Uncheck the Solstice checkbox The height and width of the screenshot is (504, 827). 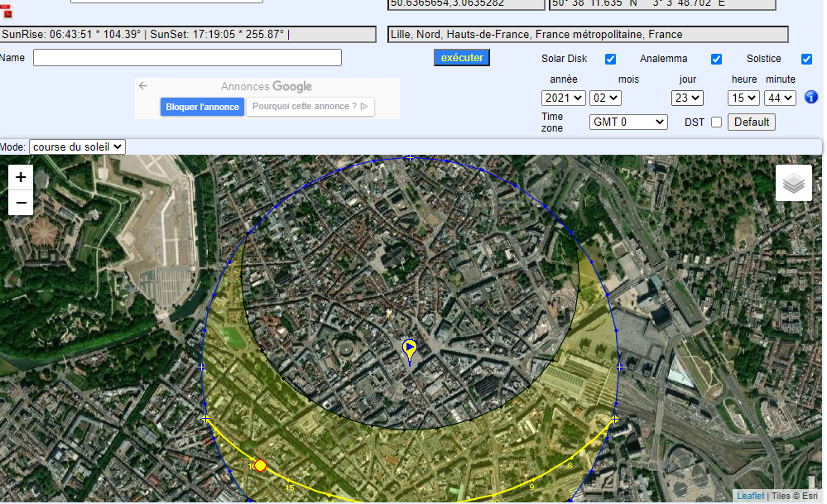pyautogui.click(x=806, y=59)
